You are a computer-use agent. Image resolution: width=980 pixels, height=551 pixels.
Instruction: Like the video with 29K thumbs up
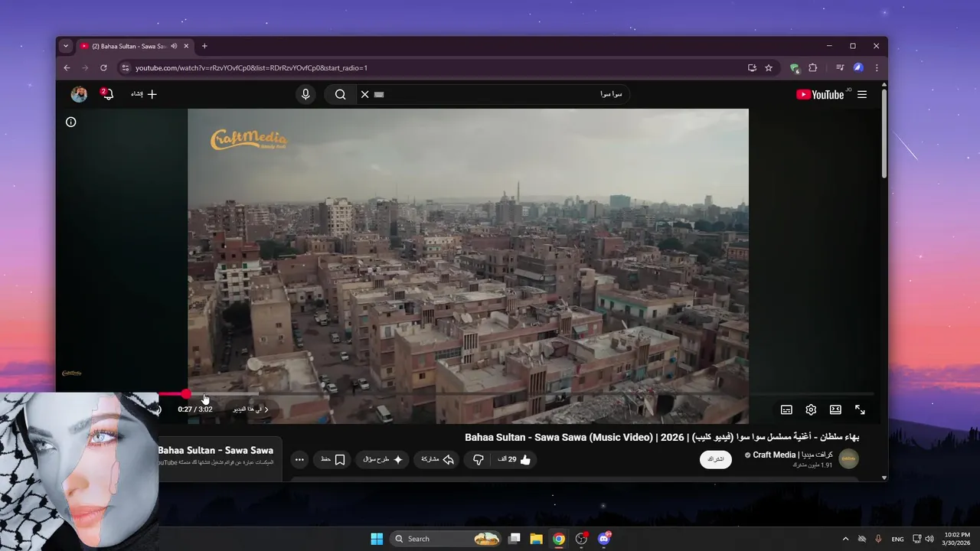[514, 459]
